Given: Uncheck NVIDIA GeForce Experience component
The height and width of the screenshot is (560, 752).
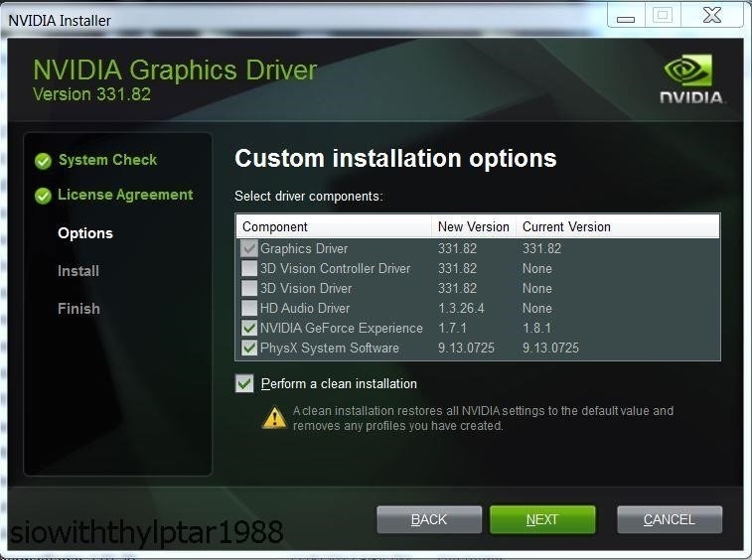Looking at the screenshot, I should (x=249, y=328).
